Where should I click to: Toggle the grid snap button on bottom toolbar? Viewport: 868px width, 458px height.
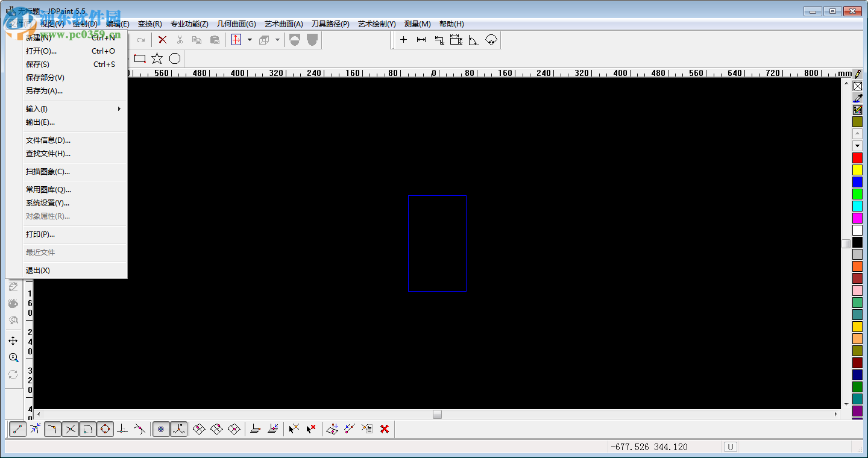tap(161, 429)
